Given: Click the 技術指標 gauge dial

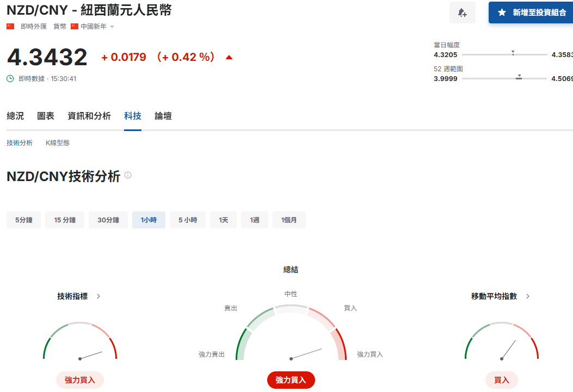Looking at the screenshot, I should pos(80,341).
